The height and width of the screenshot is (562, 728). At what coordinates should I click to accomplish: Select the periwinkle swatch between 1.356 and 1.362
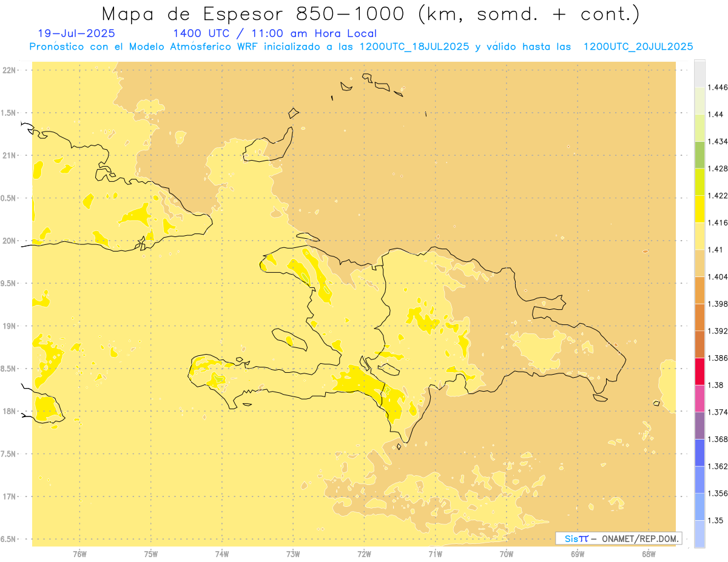699,480
